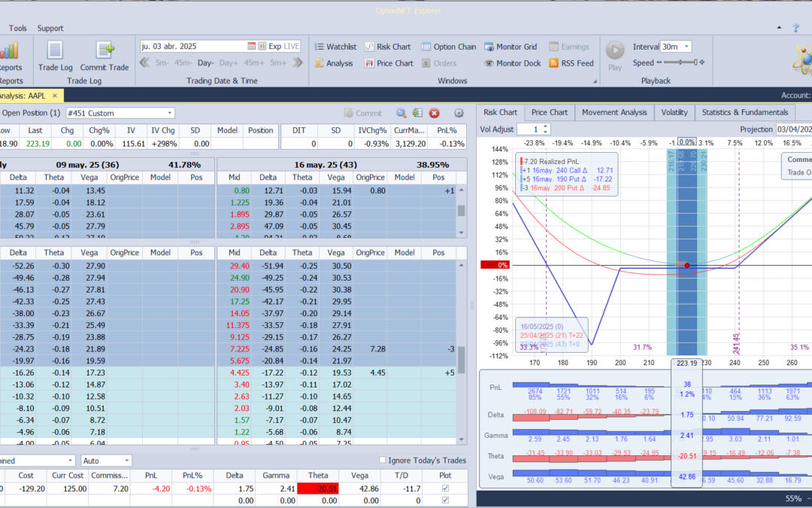The image size is (812, 508).
Task: Switch to the Movement Analysis tab
Action: (x=614, y=112)
